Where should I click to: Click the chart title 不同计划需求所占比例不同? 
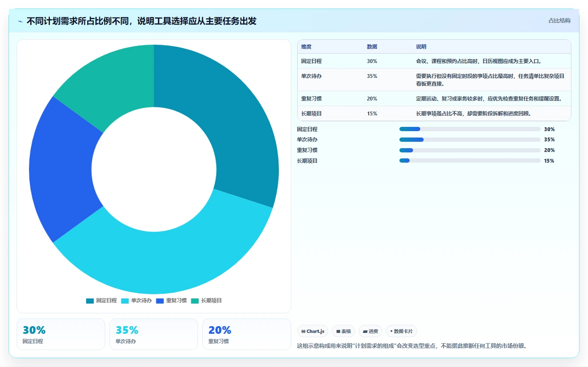[x=141, y=21]
